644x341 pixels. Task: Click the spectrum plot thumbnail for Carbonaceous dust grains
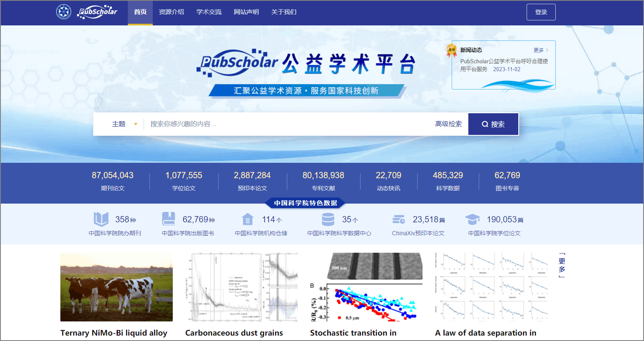241,287
